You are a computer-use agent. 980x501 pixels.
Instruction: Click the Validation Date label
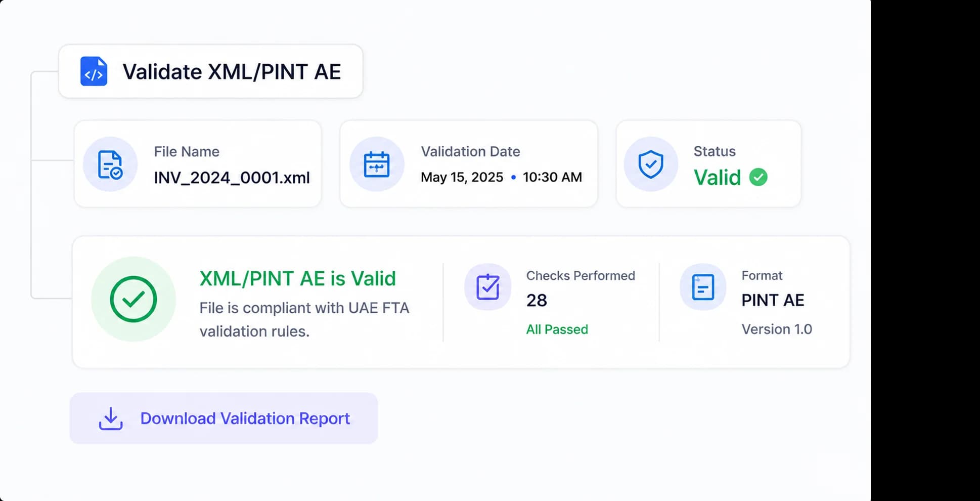[470, 151]
